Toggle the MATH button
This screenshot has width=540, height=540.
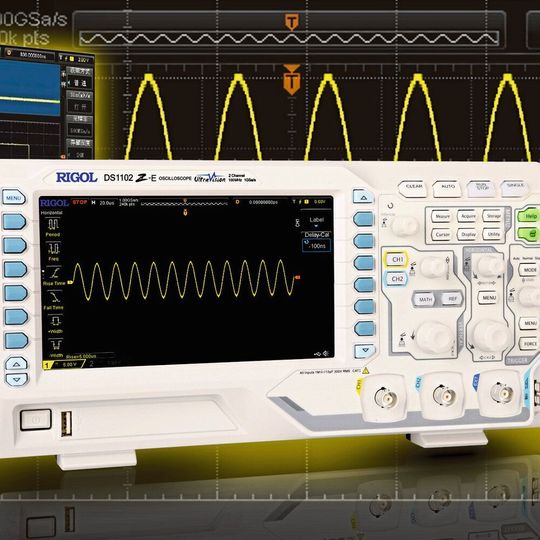[x=425, y=299]
